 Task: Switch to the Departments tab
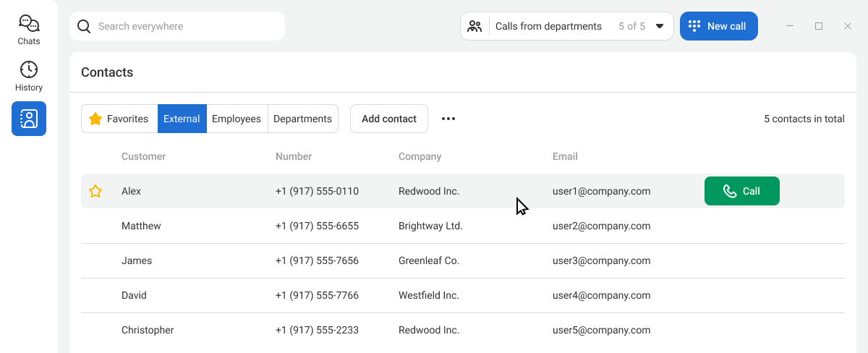(x=302, y=119)
